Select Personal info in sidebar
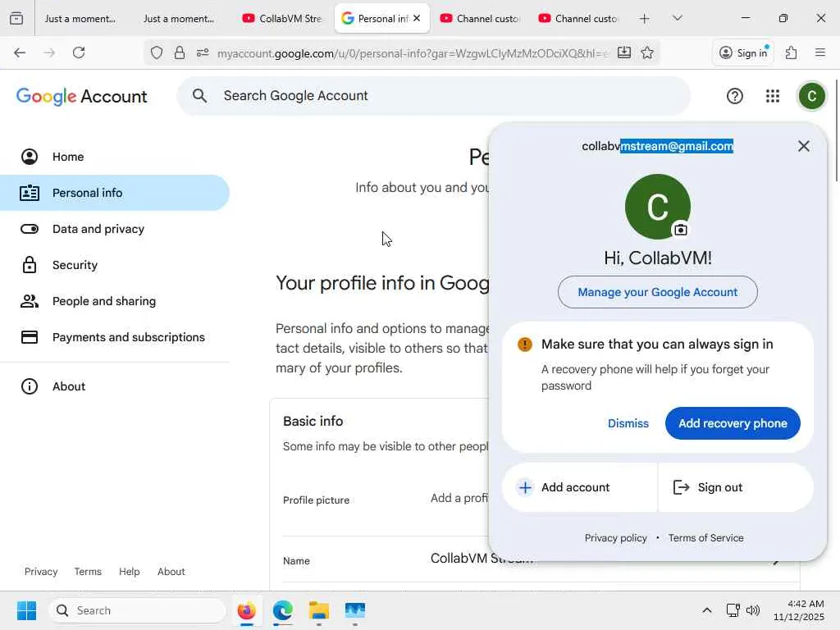840x630 pixels. (115, 193)
